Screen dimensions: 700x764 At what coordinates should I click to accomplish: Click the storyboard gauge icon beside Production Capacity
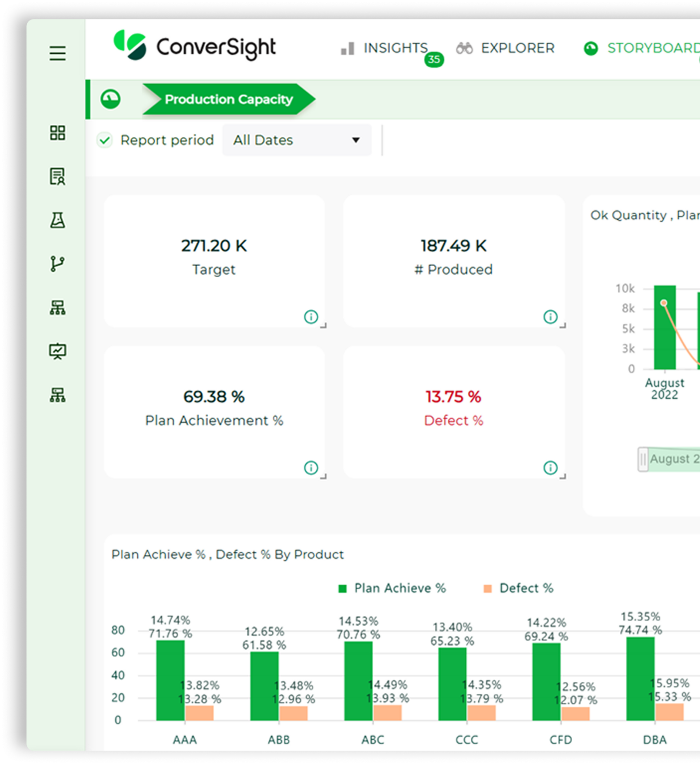110,99
